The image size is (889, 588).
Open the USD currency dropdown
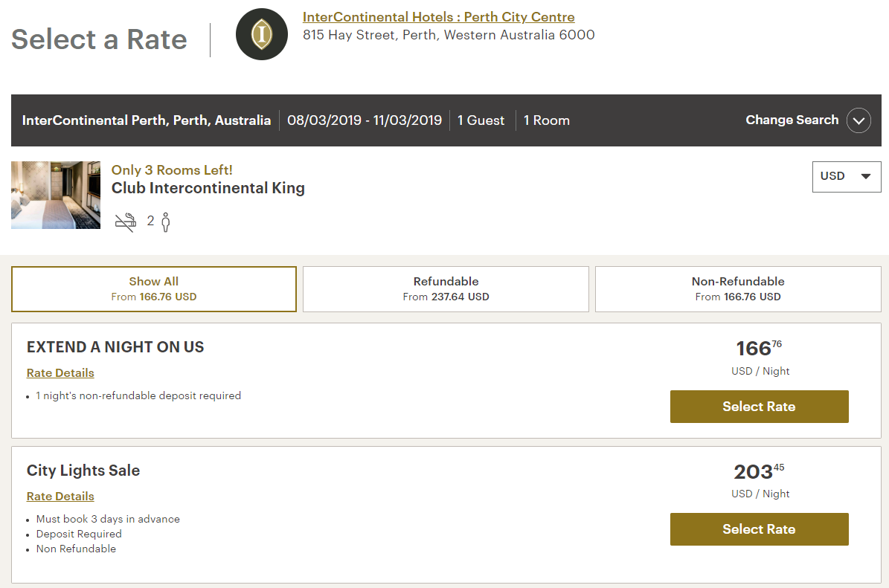pyautogui.click(x=846, y=177)
